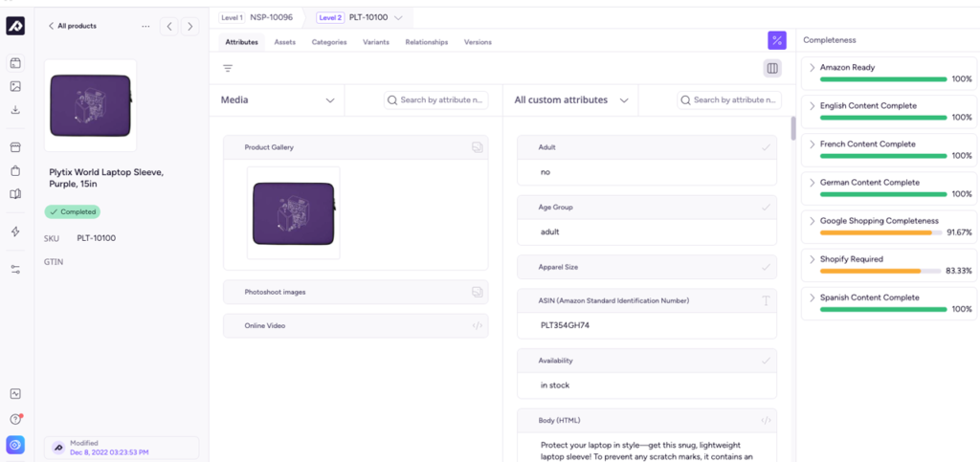Click the lightning bolt sidebar icon
This screenshot has width=980, height=462.
click(15, 231)
